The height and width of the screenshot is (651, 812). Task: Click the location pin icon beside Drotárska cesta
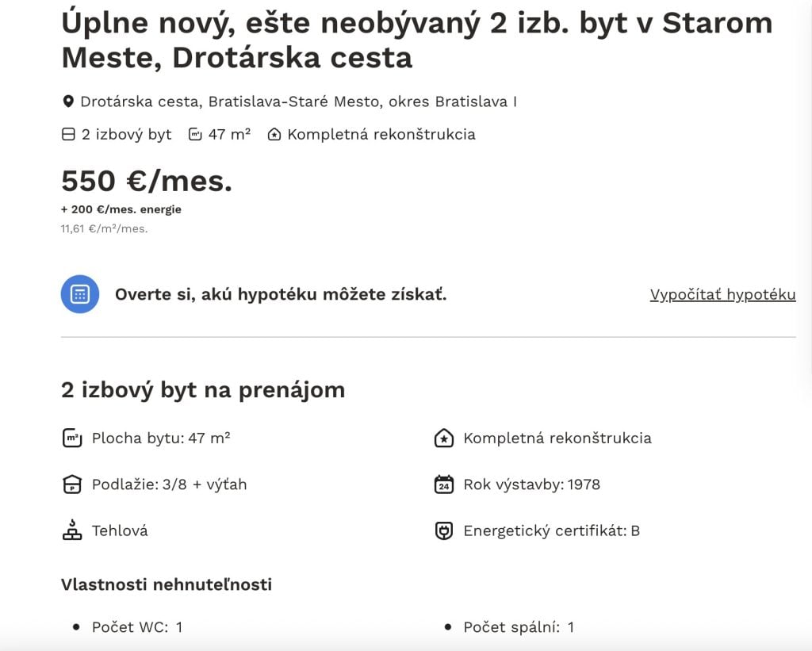pyautogui.click(x=67, y=101)
